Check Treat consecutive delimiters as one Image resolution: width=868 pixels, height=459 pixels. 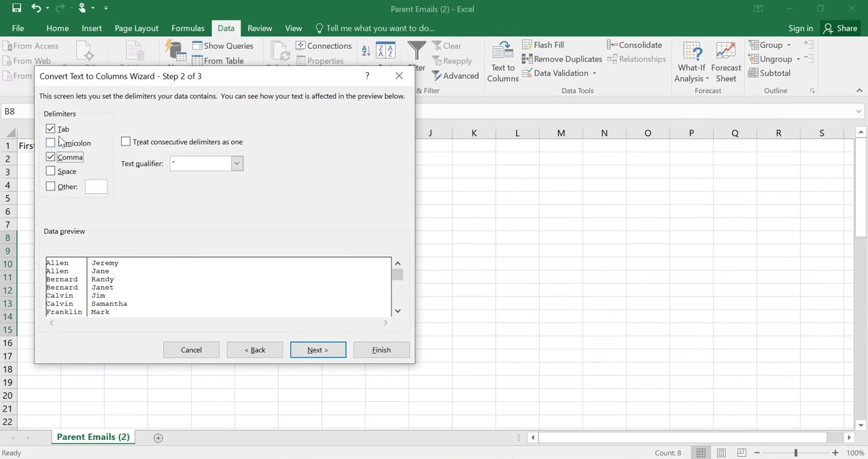click(x=126, y=141)
